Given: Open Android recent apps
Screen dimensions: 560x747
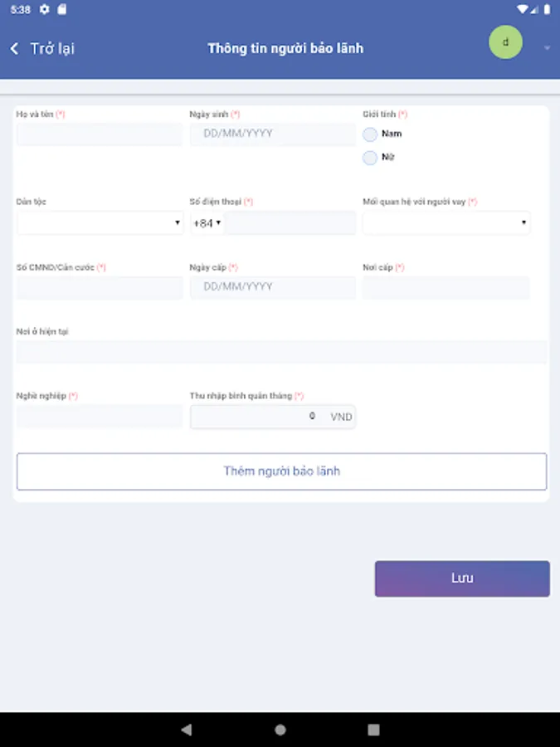Looking at the screenshot, I should click(x=373, y=730).
